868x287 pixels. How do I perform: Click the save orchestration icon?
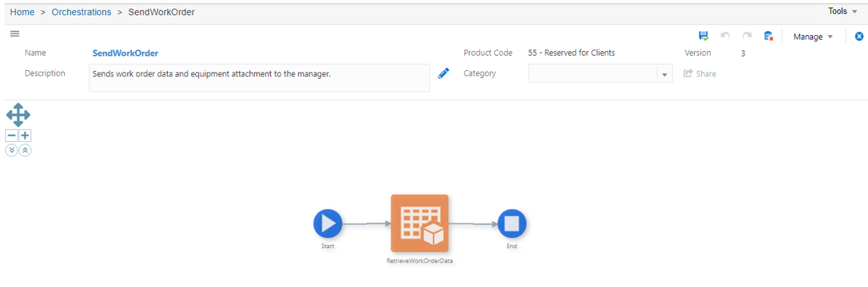[x=703, y=36]
